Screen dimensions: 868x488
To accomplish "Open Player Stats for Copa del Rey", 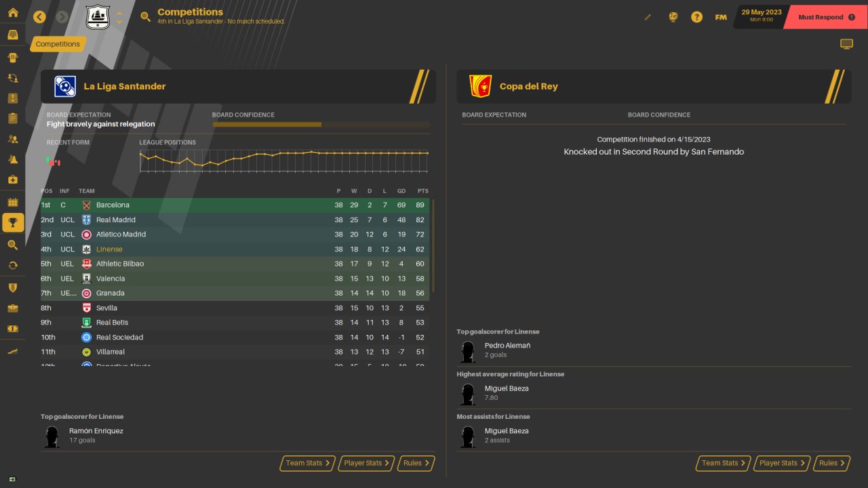I will tap(783, 463).
